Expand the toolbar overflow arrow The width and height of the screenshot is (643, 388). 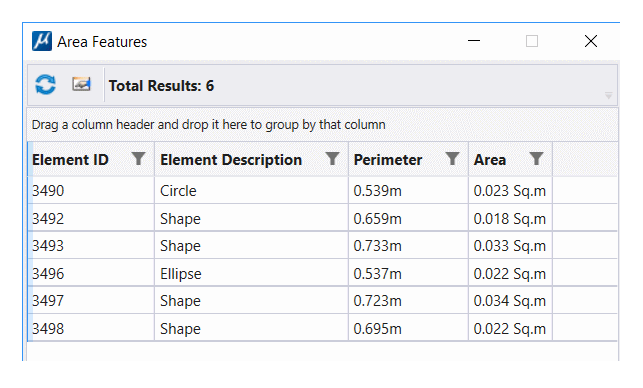click(x=609, y=96)
